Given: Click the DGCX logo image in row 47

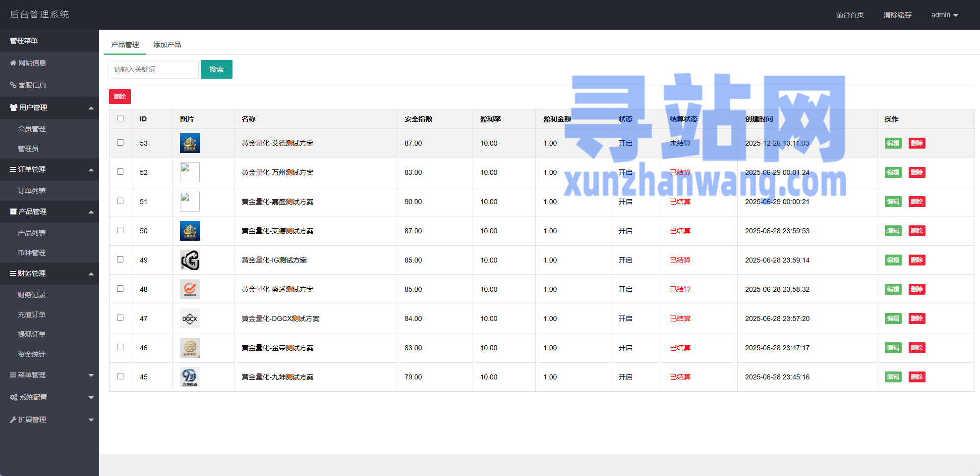Looking at the screenshot, I should point(189,318).
